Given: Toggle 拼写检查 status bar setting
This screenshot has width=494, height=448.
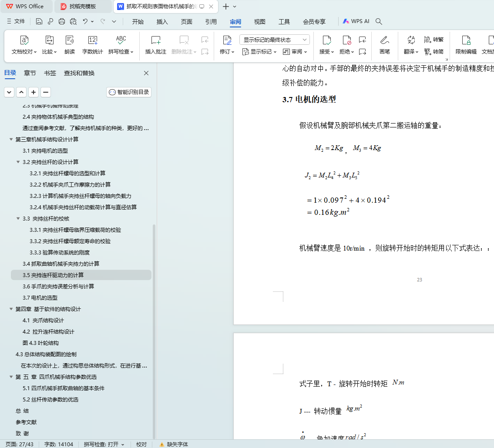Looking at the screenshot, I should (104, 444).
